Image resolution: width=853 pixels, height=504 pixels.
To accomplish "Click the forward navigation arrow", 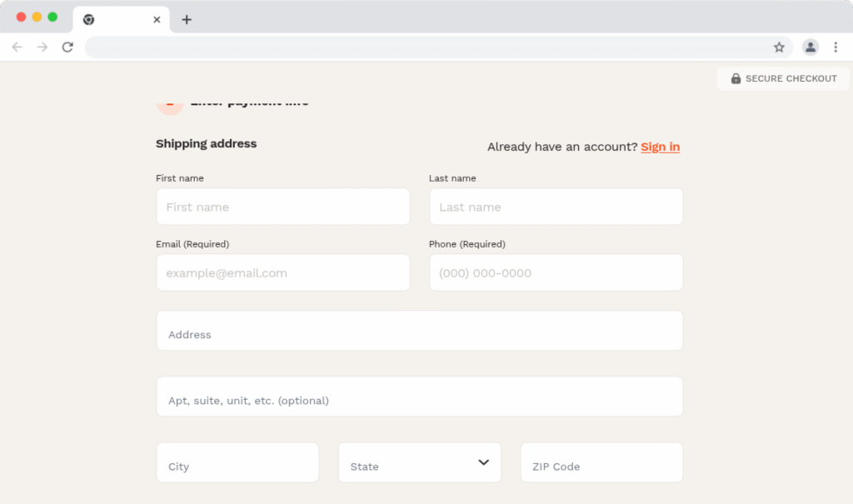I will (x=42, y=47).
